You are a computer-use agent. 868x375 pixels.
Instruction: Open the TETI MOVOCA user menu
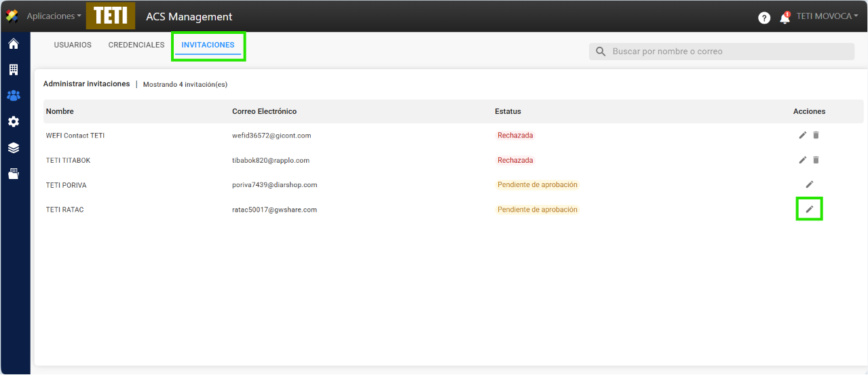(828, 16)
